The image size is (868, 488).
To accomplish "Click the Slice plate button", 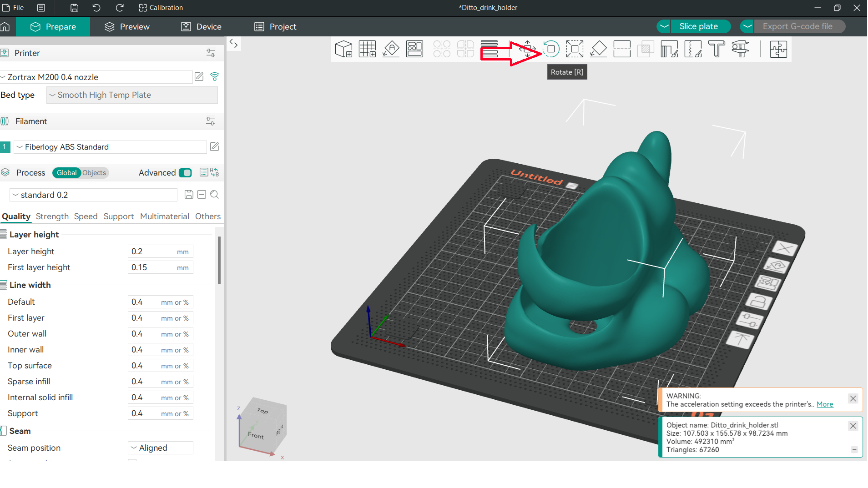I will [x=698, y=26].
